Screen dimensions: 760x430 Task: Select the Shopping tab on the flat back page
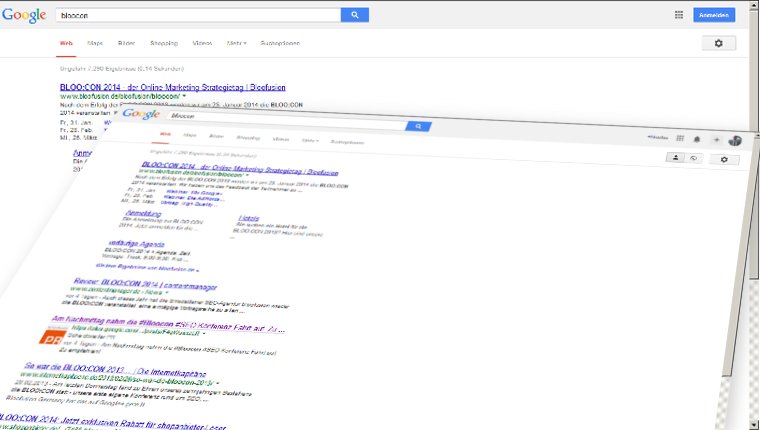coord(164,43)
